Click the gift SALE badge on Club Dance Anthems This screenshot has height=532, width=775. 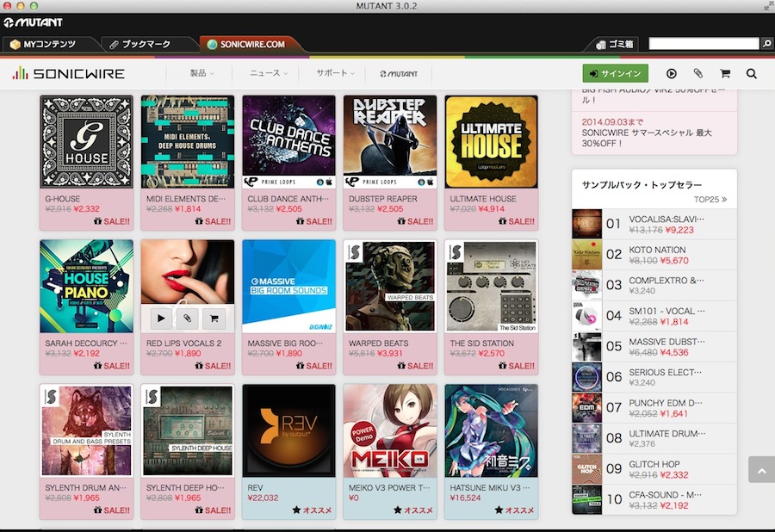[313, 221]
